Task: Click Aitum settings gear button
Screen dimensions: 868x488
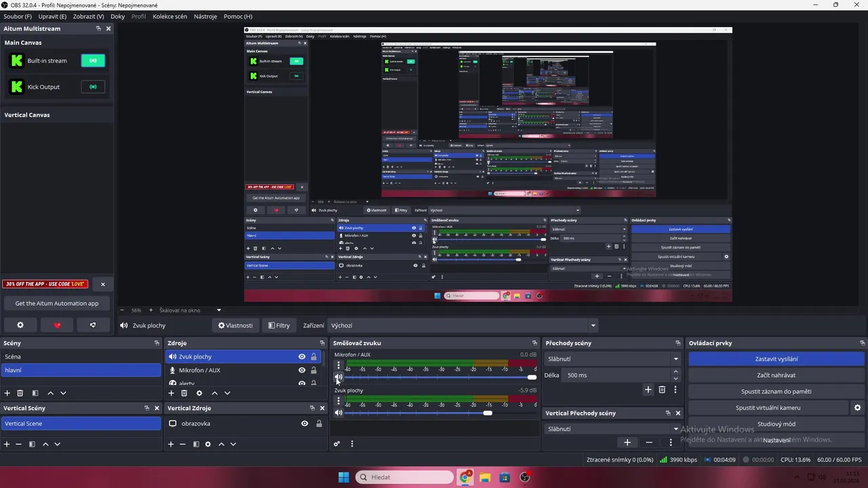Action: point(20,325)
